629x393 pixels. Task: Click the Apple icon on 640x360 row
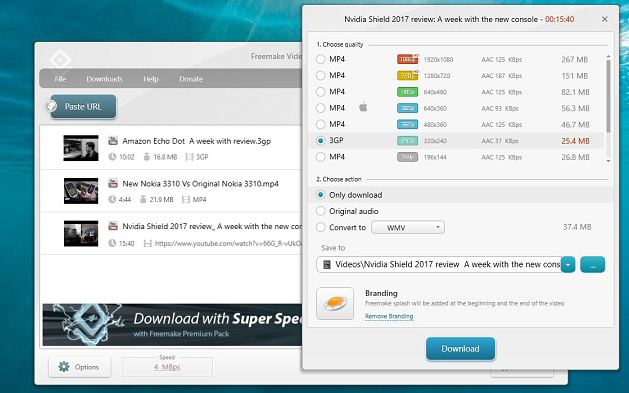(x=363, y=107)
